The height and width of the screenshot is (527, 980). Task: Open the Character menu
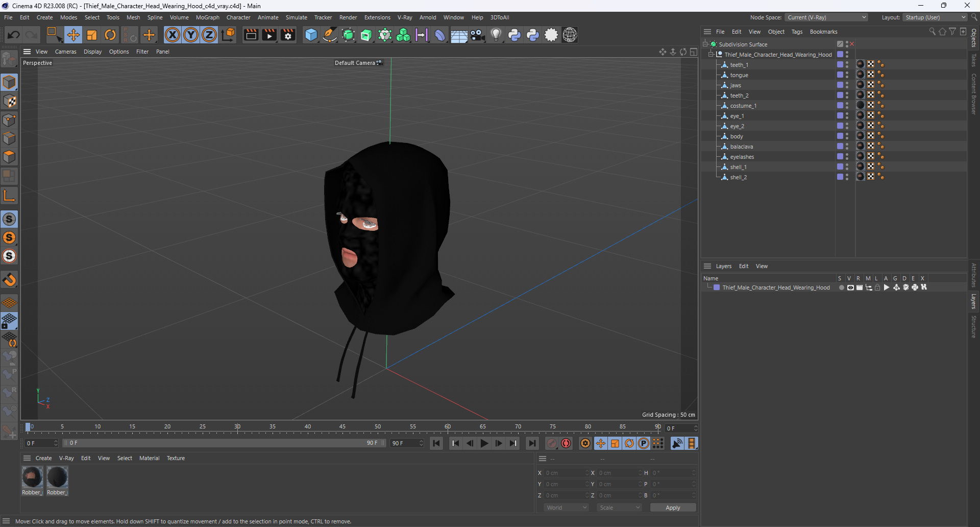click(x=238, y=17)
